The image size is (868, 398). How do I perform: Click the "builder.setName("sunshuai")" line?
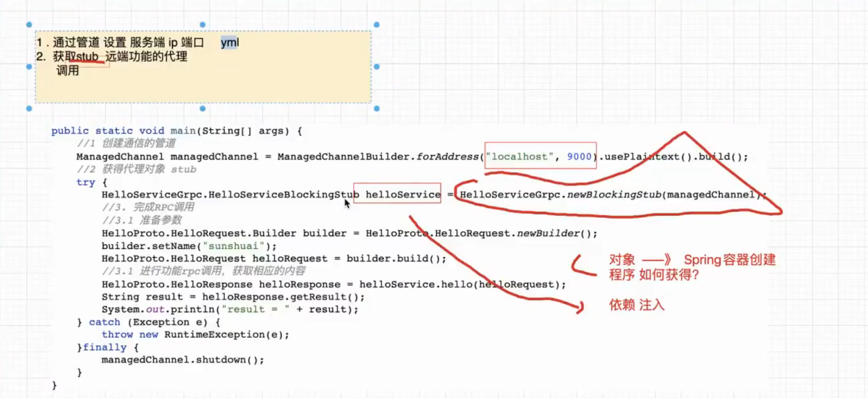(x=189, y=246)
